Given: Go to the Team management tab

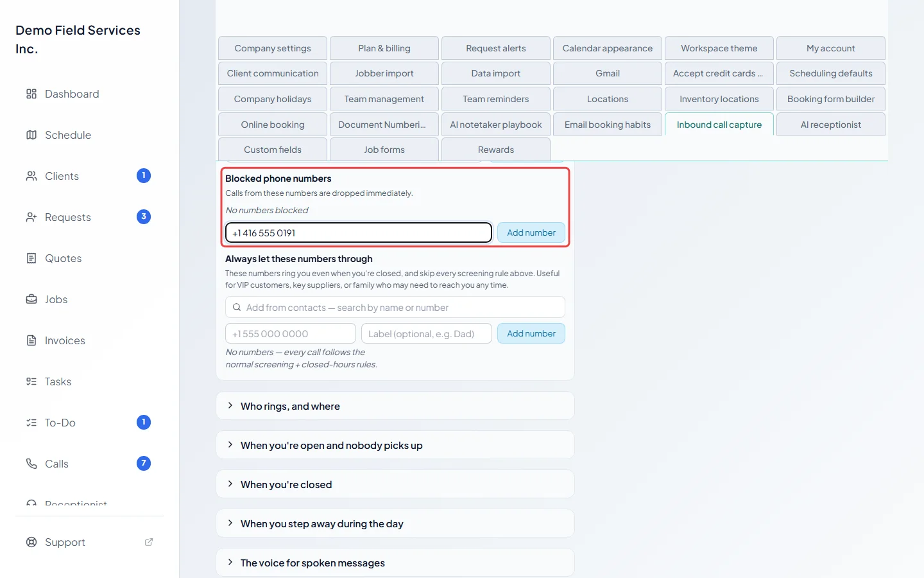Looking at the screenshot, I should pos(384,99).
